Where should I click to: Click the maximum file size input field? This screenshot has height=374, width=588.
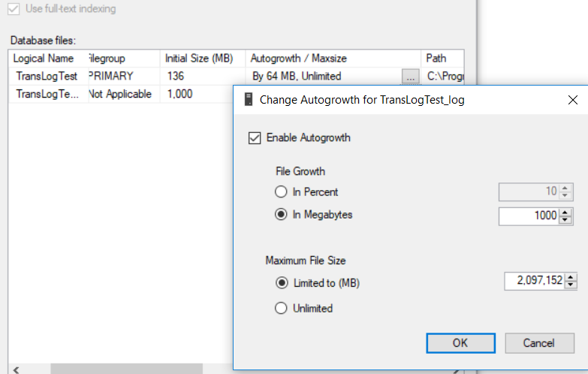point(534,282)
